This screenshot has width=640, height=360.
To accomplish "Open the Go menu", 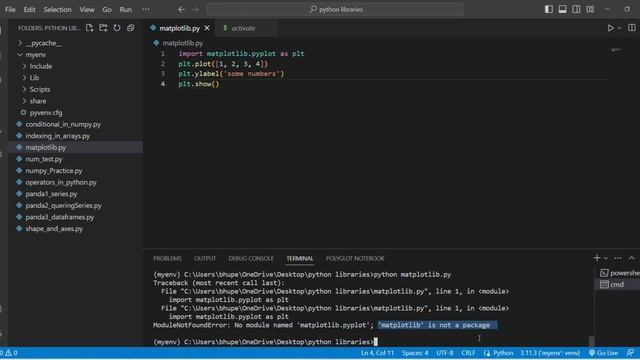I will coord(107,9).
